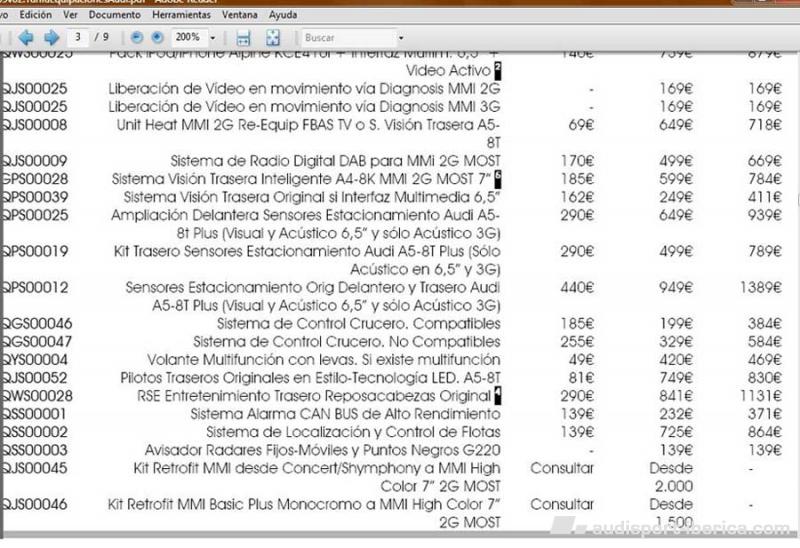Click the 949€ price value
This screenshot has height=548, width=800.
pos(676,288)
